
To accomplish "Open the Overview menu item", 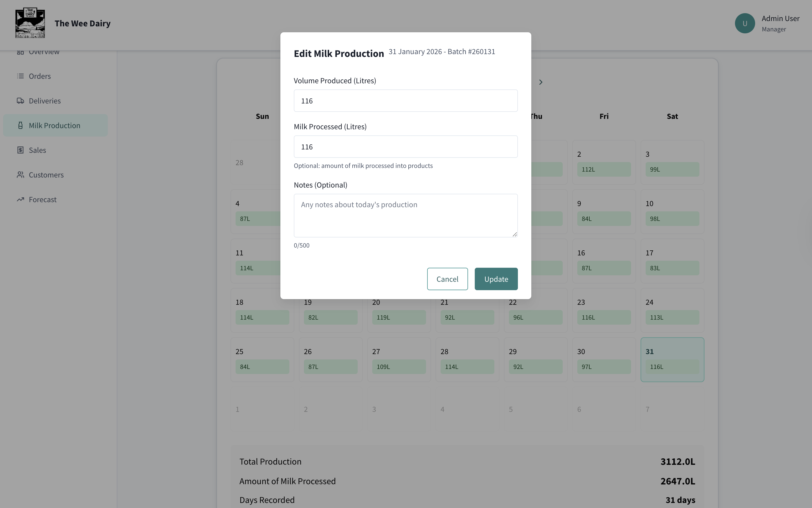I will (x=44, y=52).
